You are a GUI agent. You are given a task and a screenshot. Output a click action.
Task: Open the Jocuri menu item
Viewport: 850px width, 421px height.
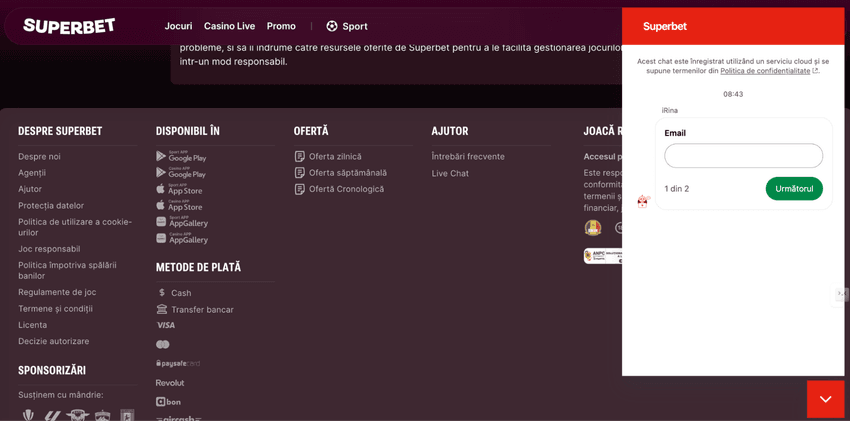[178, 26]
